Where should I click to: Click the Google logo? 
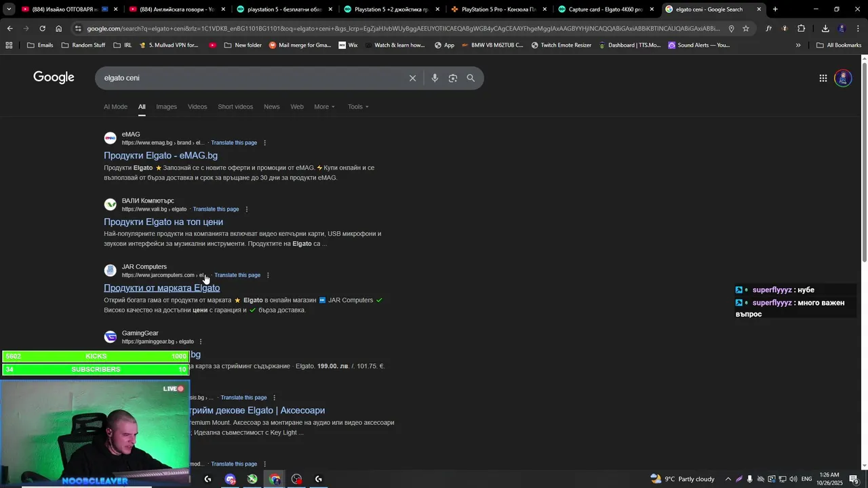[54, 77]
